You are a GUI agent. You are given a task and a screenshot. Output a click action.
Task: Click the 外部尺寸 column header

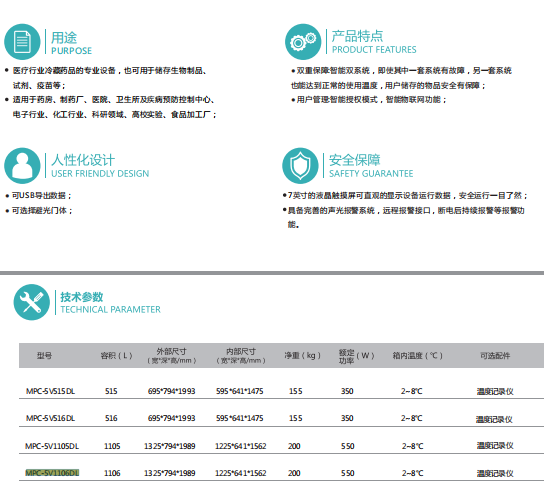171,355
